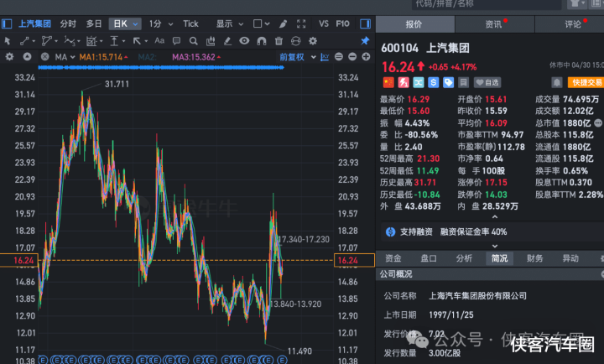Viewport: 604px width, 364px height.
Task: Pin the drawing toolbar
Action: pyautogui.click(x=365, y=41)
